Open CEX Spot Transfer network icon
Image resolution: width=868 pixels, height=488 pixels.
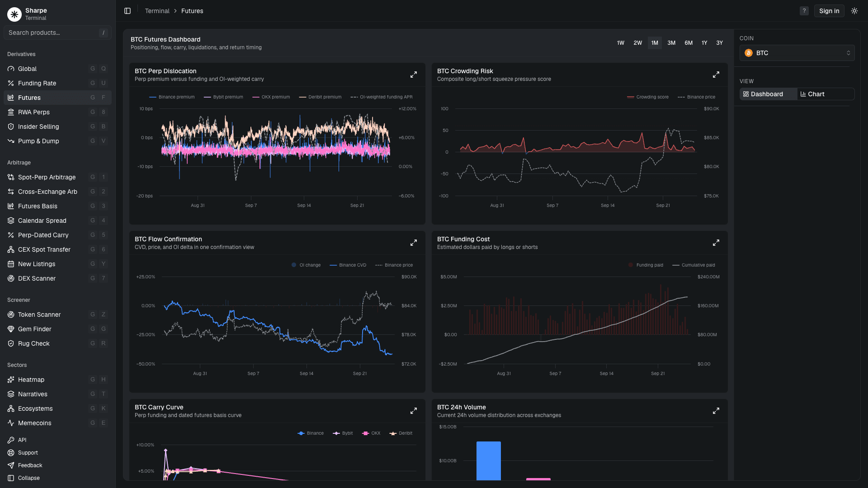tap(11, 249)
